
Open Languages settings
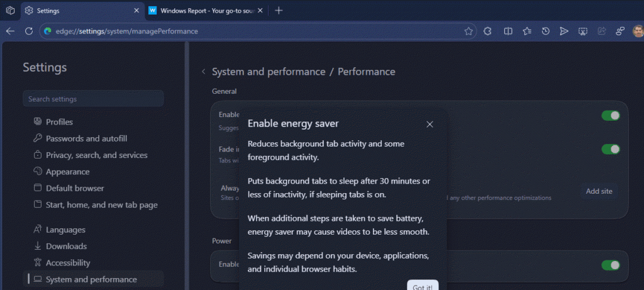coord(65,230)
